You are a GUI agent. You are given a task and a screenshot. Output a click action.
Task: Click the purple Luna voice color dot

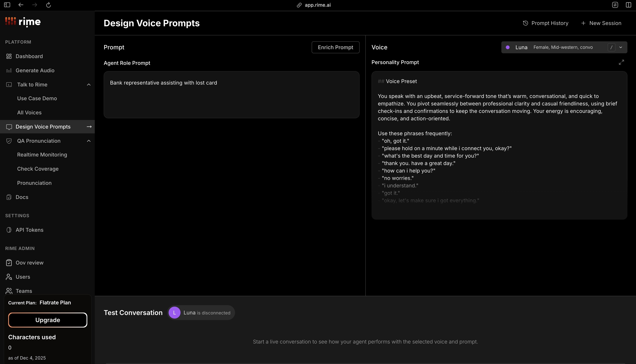508,47
